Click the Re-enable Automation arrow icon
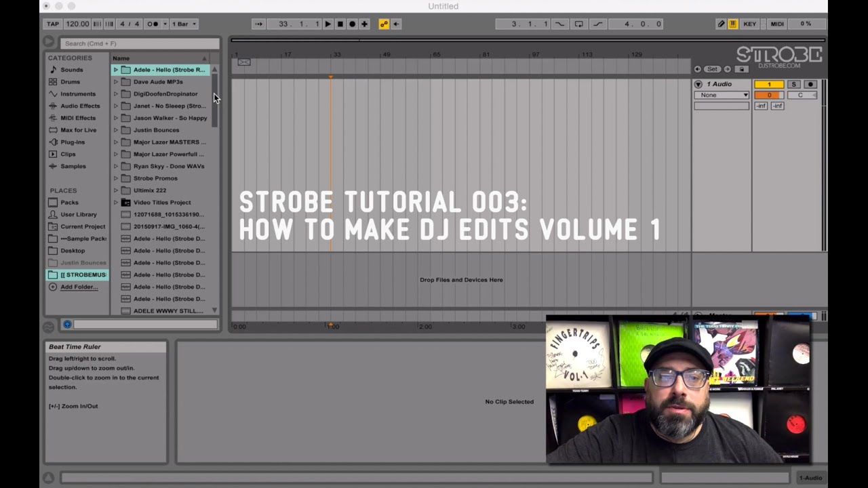 click(396, 24)
